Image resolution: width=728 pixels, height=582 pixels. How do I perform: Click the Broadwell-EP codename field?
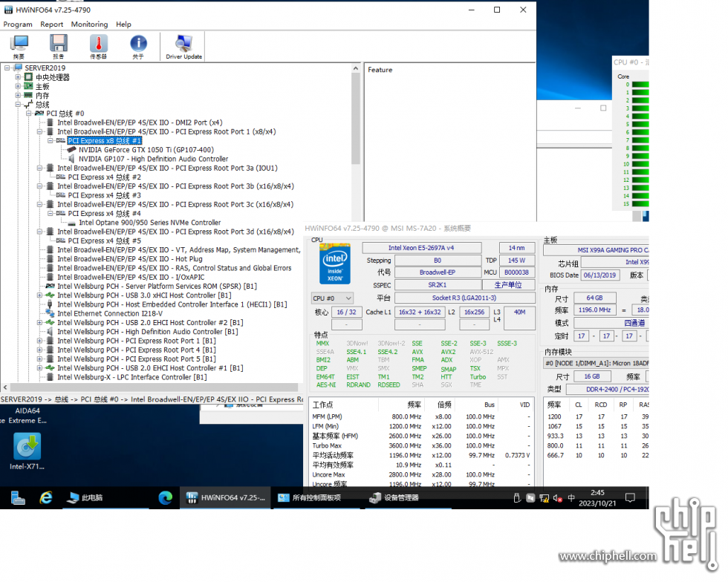pyautogui.click(x=438, y=272)
